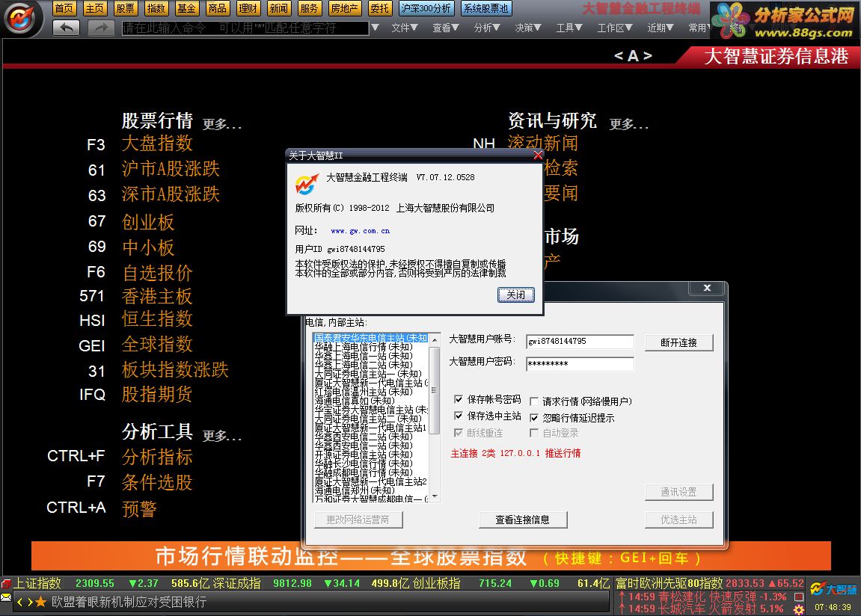The width and height of the screenshot is (861, 616).
Task: Open the www.gw.com.cn link
Action: pos(361,231)
